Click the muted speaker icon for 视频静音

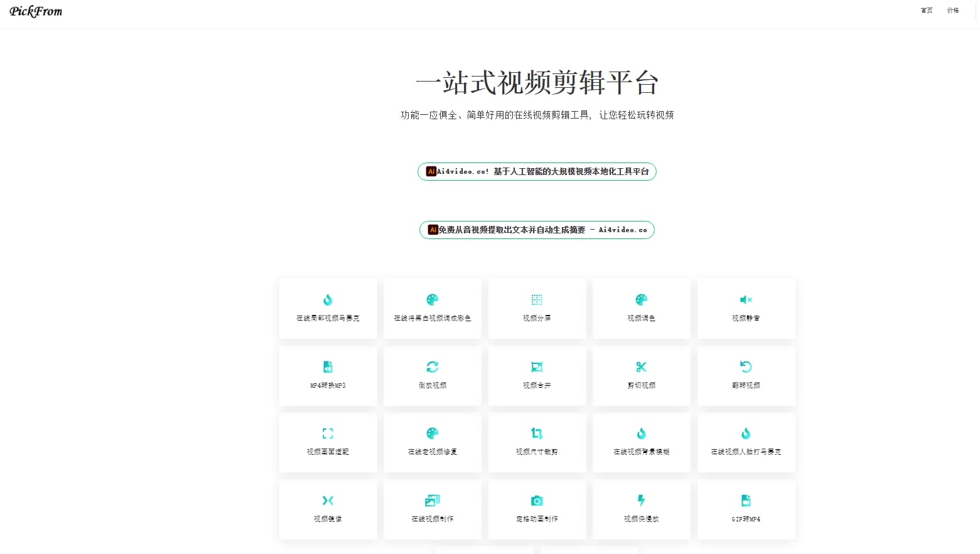(746, 300)
